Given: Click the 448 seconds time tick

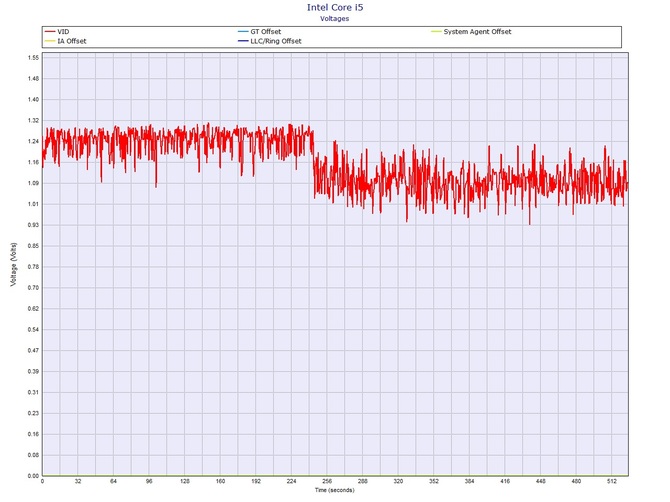Looking at the screenshot, I should point(541,481).
